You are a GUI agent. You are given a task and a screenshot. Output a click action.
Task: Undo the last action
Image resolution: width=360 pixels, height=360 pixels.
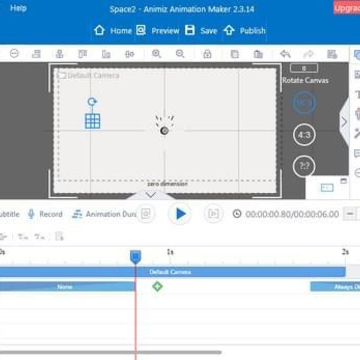[285, 54]
